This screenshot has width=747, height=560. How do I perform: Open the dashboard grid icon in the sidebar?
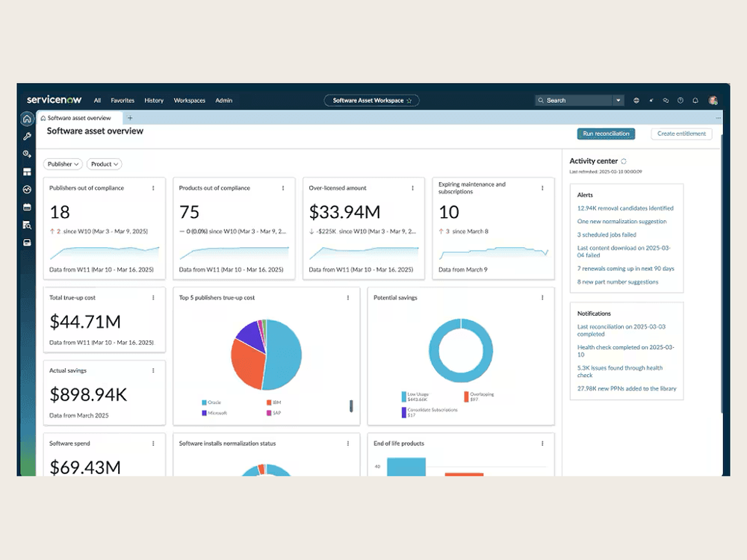27,171
